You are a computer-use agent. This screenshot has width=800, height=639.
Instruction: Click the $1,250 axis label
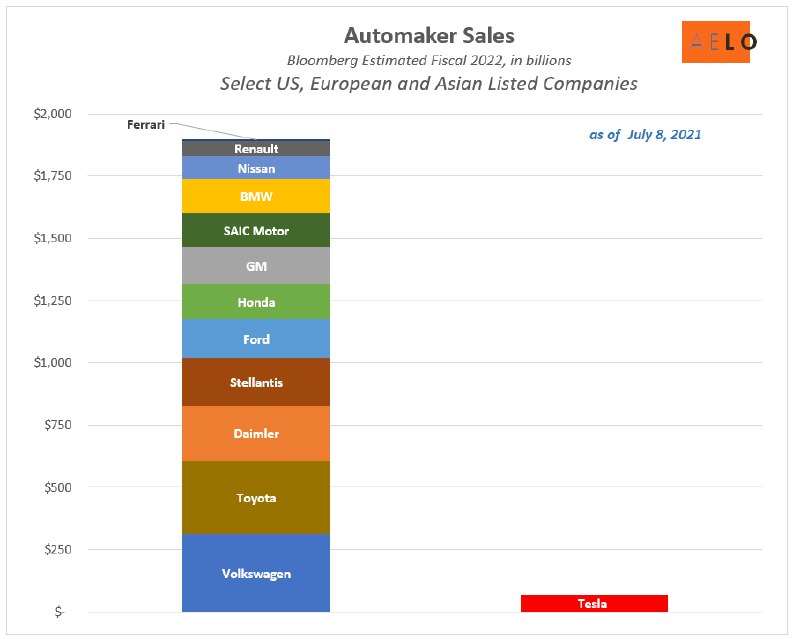point(53,300)
